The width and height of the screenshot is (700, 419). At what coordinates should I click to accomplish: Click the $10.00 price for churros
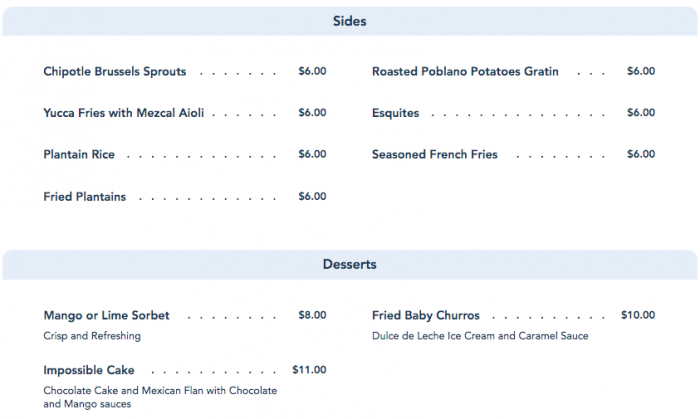pyautogui.click(x=637, y=316)
